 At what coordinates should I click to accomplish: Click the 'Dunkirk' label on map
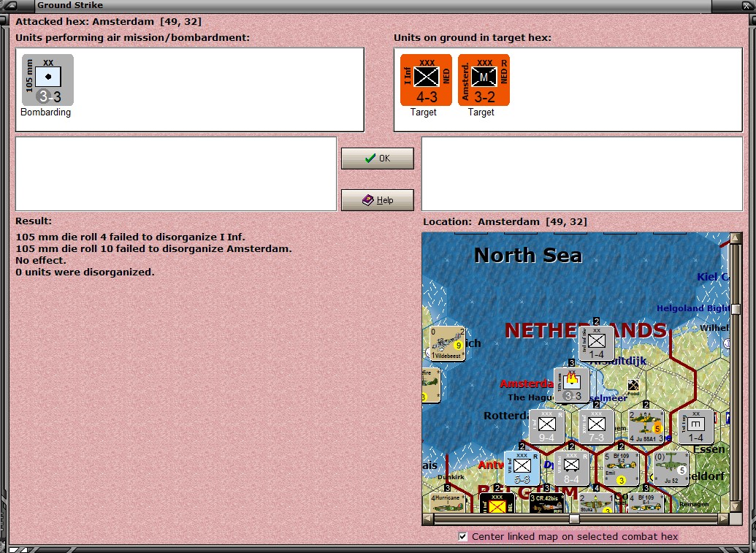coord(451,477)
